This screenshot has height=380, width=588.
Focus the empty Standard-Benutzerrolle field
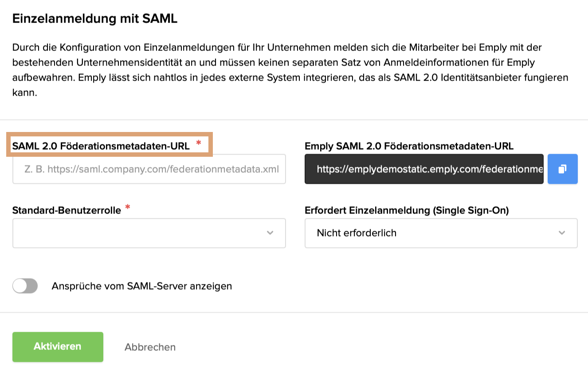coord(149,233)
